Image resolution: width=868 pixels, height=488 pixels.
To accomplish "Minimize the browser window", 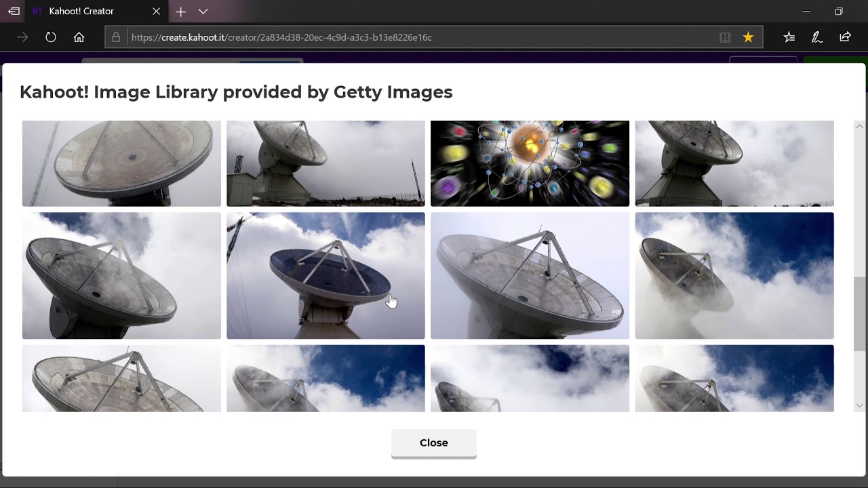I will click(x=806, y=12).
